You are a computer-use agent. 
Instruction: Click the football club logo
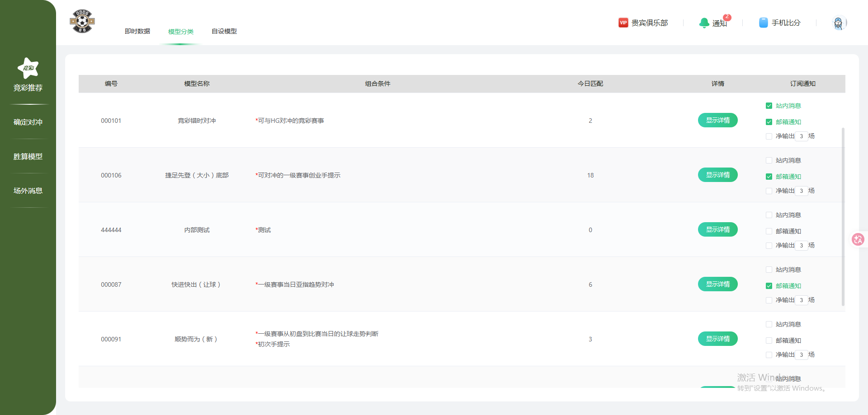[82, 21]
